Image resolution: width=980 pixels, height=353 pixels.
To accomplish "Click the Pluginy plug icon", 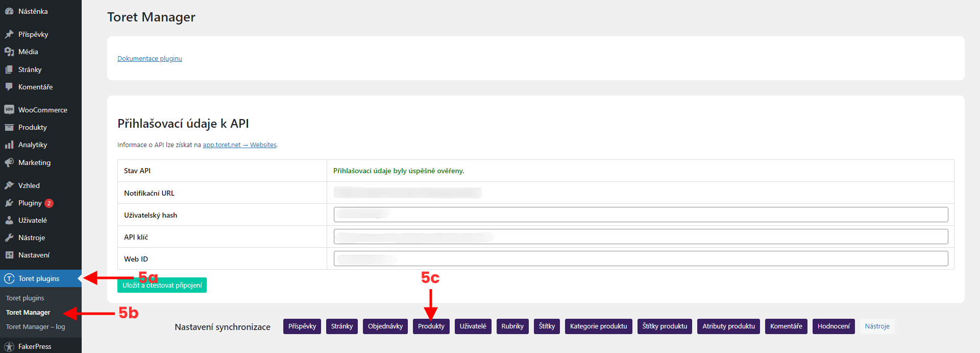I will (9, 203).
